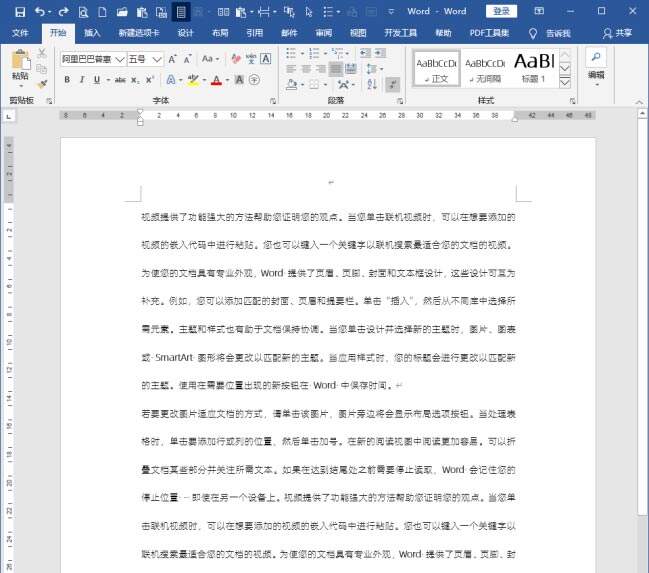Apply the 无间隔 style

pos(485,69)
